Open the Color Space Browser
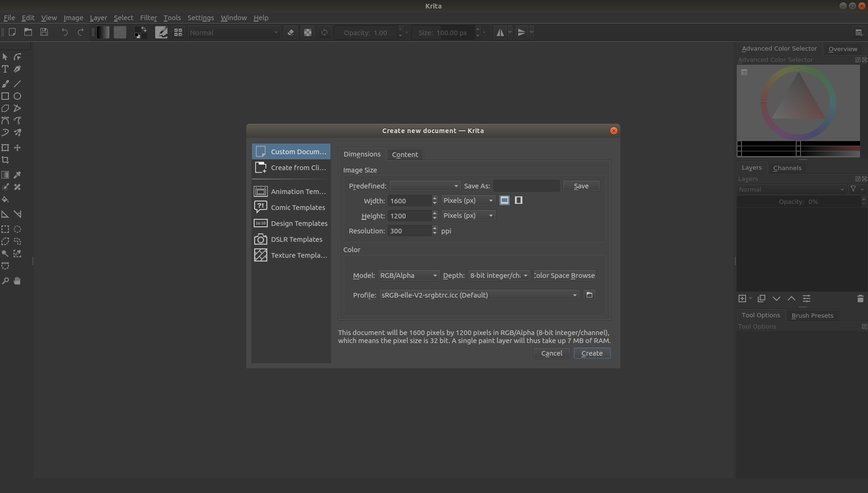 pyautogui.click(x=565, y=276)
